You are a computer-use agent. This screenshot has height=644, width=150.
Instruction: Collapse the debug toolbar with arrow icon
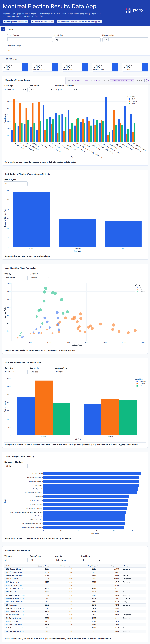coord(147,81)
